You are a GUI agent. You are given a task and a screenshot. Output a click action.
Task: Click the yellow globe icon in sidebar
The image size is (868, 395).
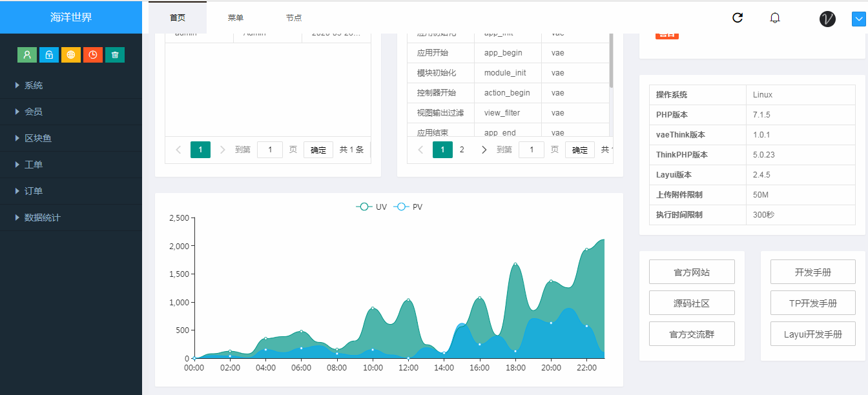(x=71, y=55)
